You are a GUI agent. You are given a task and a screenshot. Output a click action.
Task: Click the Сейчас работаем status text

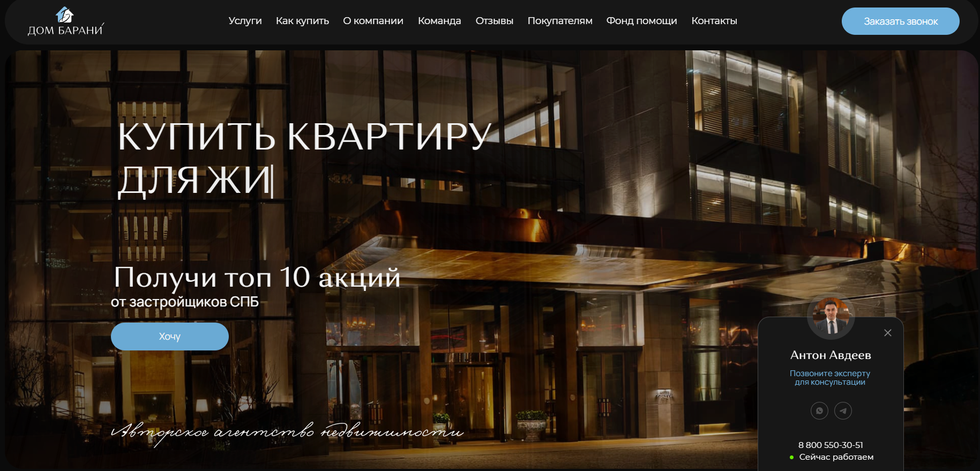836,457
